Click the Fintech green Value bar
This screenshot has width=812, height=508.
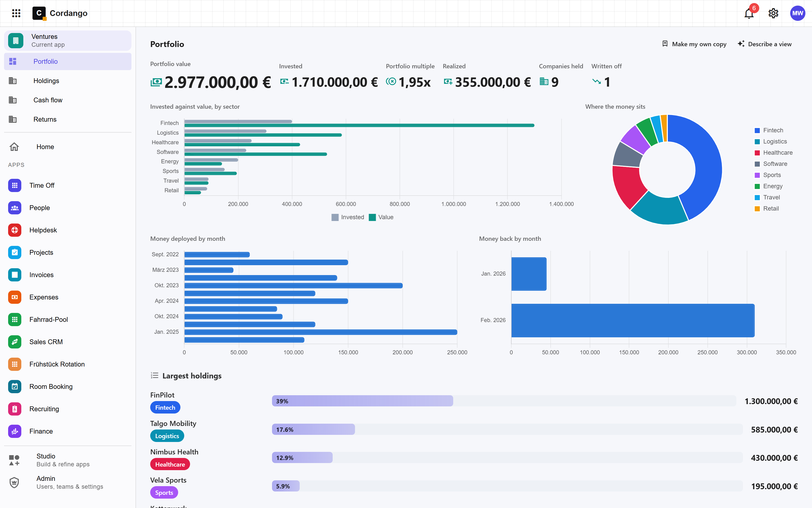pos(359,126)
